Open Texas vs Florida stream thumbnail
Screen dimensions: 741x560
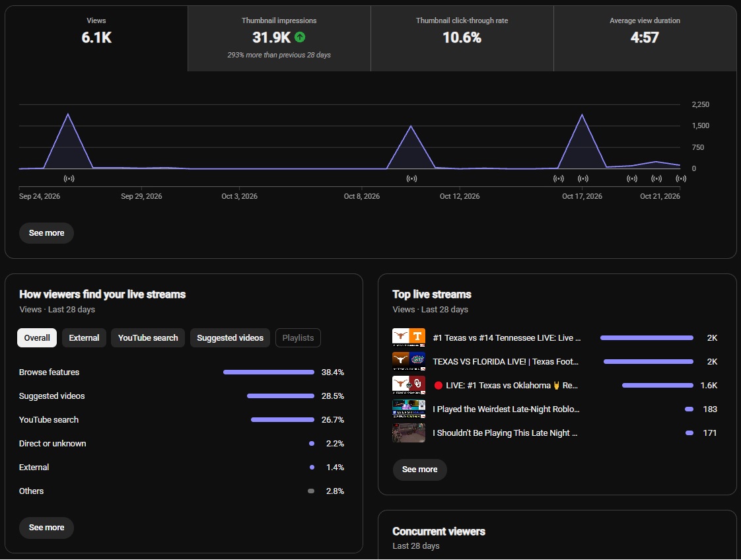[x=409, y=361]
